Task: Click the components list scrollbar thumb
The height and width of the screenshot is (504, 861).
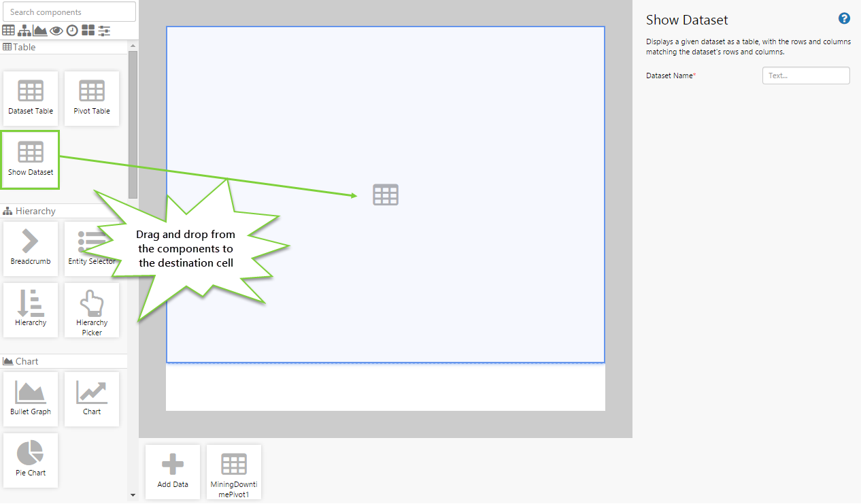Action: click(133, 124)
